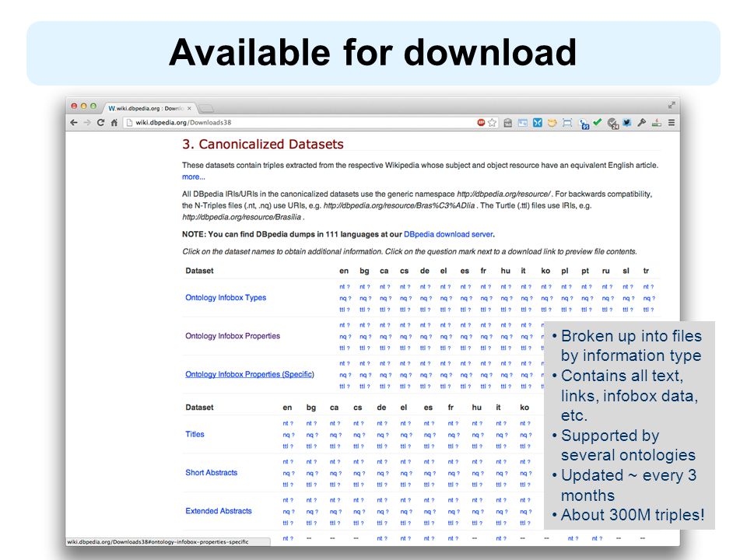The image size is (747, 560).
Task: Click the extension icon with the 95 badge
Action: [584, 124]
